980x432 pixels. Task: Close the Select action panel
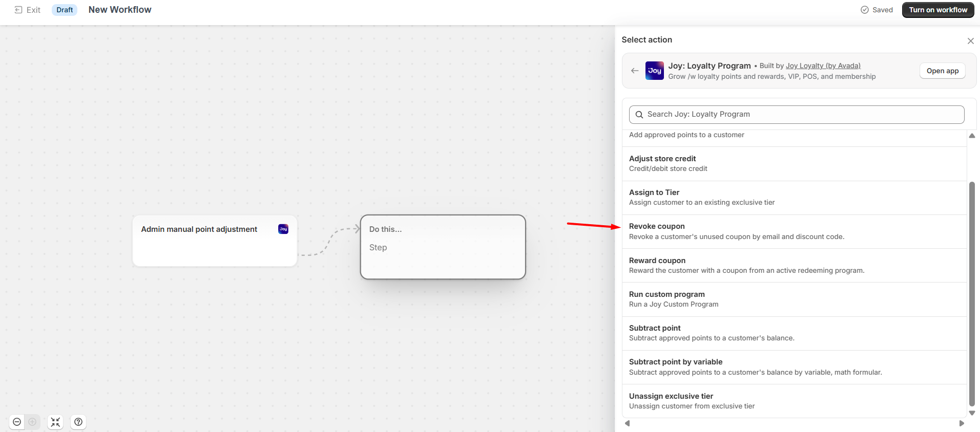(970, 41)
